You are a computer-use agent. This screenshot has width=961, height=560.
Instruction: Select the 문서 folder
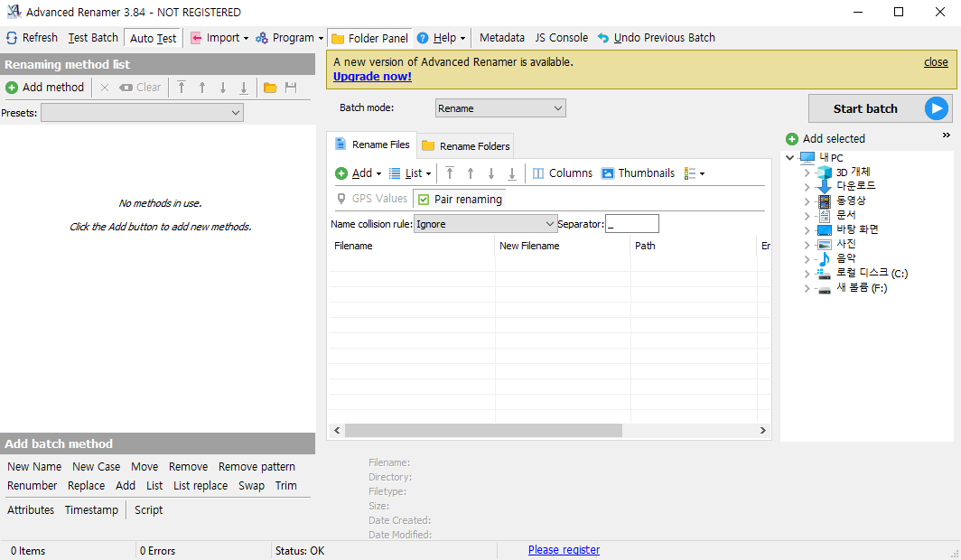coord(845,215)
